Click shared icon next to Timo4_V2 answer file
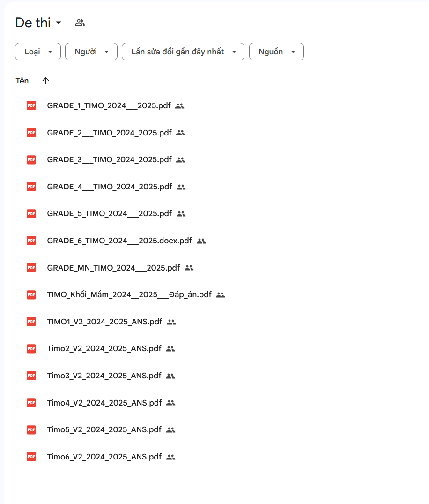The image size is (429, 504). tap(171, 403)
